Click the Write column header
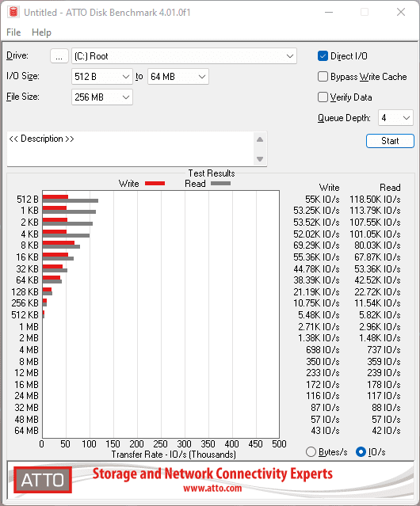 tap(330, 188)
